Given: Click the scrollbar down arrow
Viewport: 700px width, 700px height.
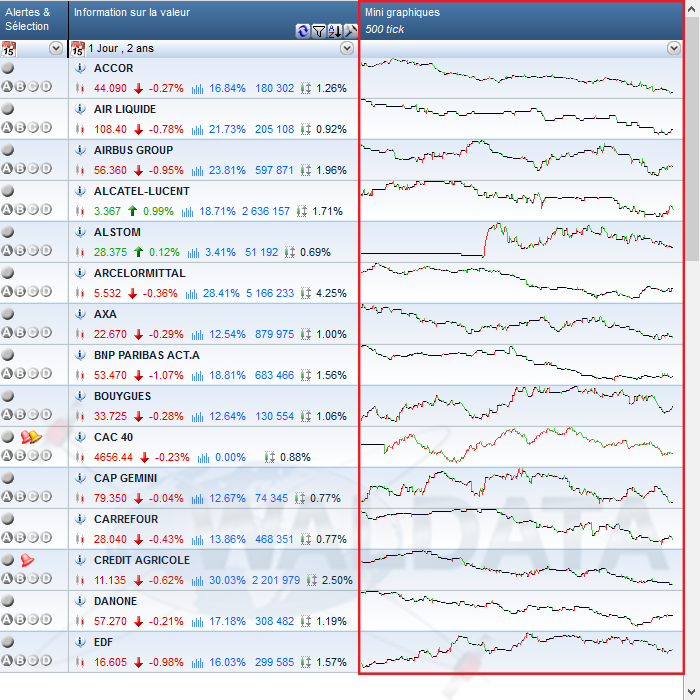Looking at the screenshot, I should (692, 692).
